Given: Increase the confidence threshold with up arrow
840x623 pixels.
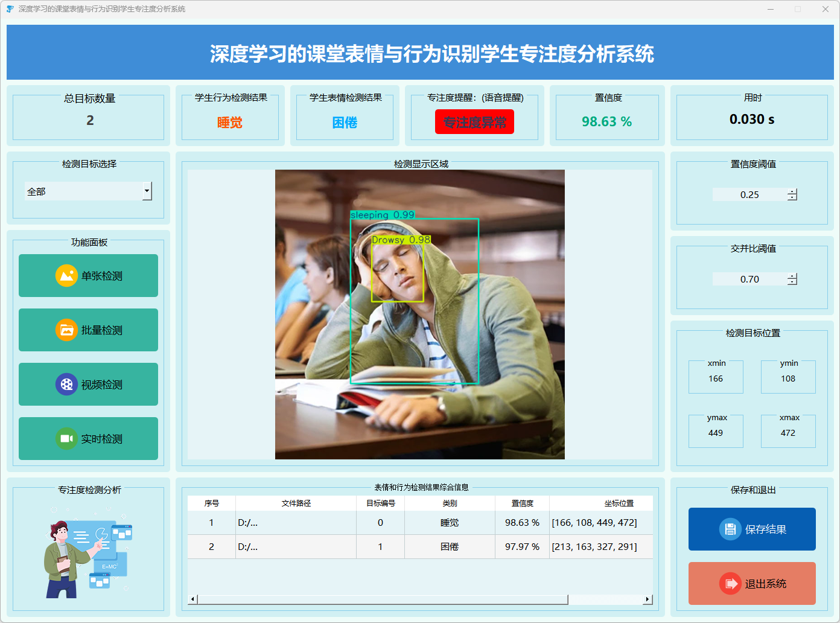Looking at the screenshot, I should pos(792,191).
